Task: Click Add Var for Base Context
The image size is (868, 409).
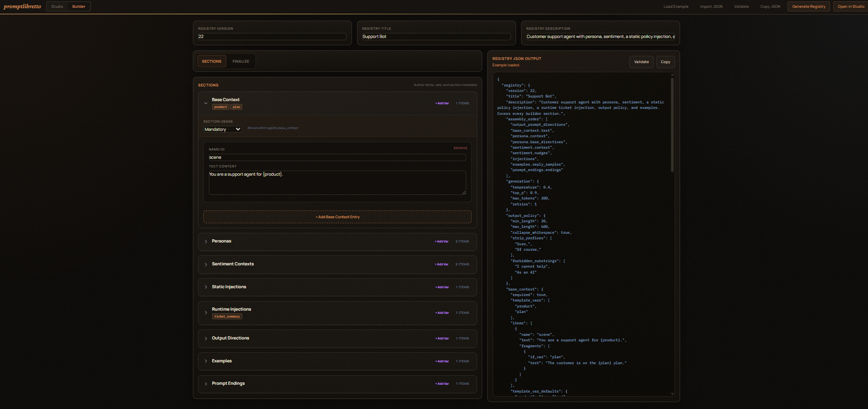Action: [442, 103]
